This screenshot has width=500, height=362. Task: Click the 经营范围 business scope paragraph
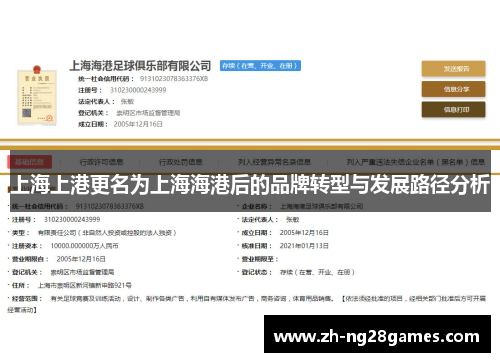click(x=247, y=304)
